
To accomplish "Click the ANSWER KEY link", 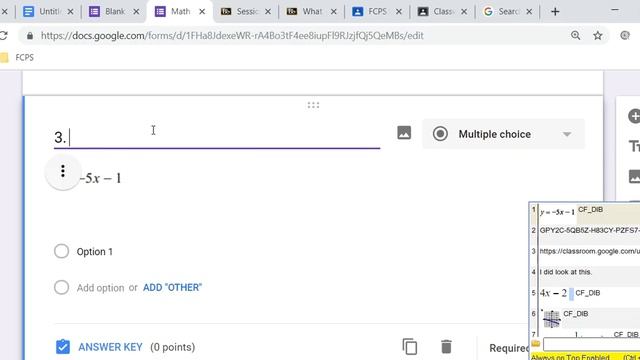I will click(x=110, y=347).
